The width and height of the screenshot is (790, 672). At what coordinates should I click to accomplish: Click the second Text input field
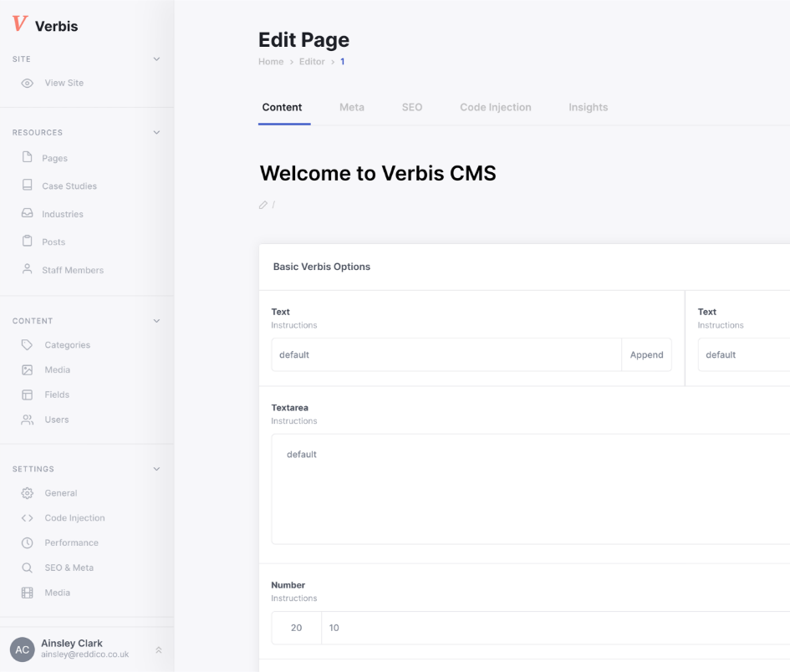pyautogui.click(x=744, y=354)
